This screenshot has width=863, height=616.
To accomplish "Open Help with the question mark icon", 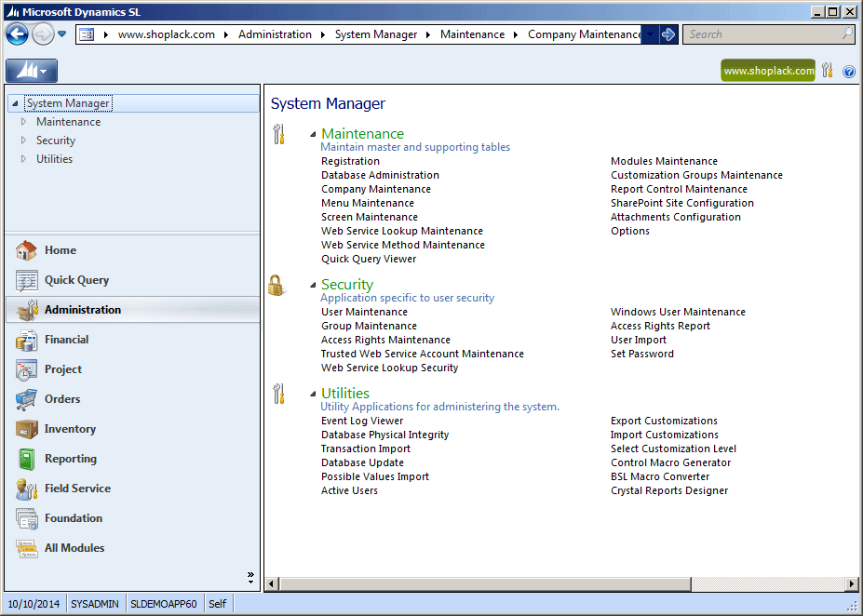I will click(849, 72).
